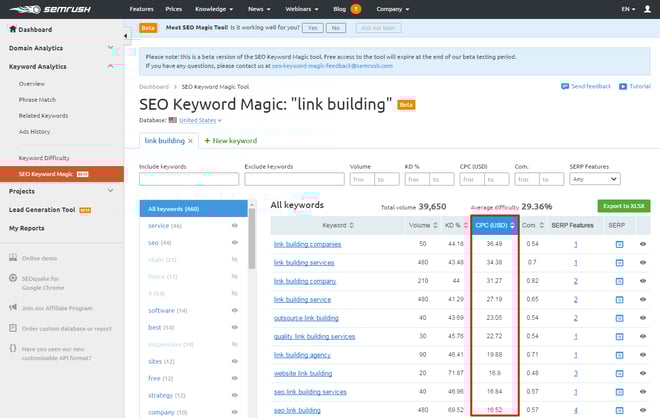
Task: Toggle eye for link building company row
Action: tap(643, 281)
